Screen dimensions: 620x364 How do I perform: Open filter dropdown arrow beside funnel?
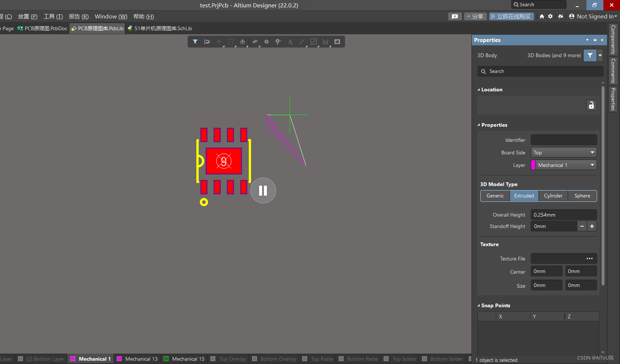click(x=600, y=55)
